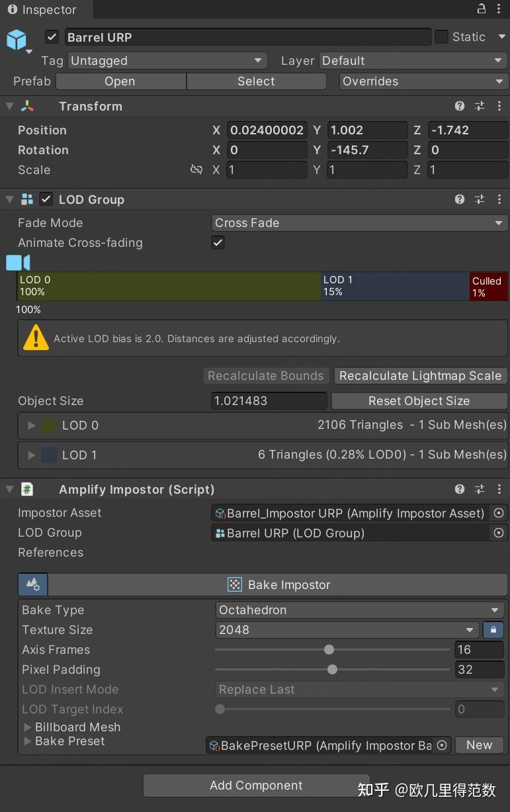Open Transform component help icon
This screenshot has width=510, height=812.
[460, 106]
